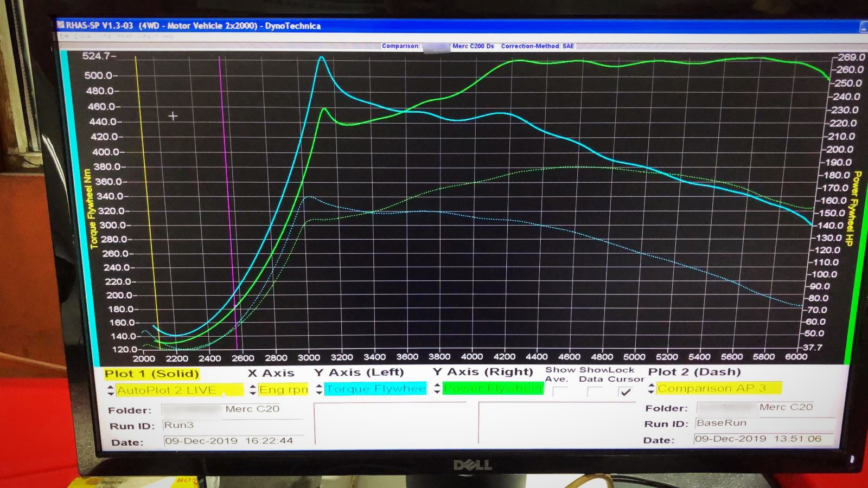This screenshot has height=488, width=868.
Task: Click the Plot 1 selector stepper arrows
Action: click(x=111, y=390)
